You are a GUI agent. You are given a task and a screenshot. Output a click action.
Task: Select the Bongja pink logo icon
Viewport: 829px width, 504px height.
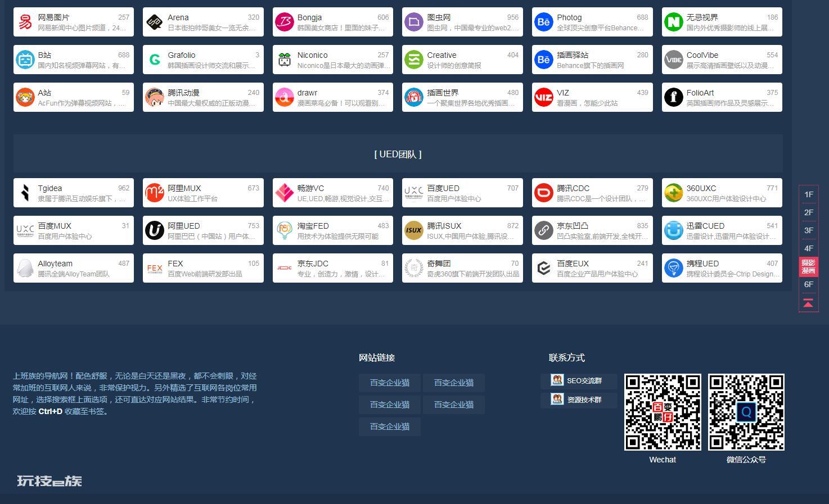pos(285,22)
